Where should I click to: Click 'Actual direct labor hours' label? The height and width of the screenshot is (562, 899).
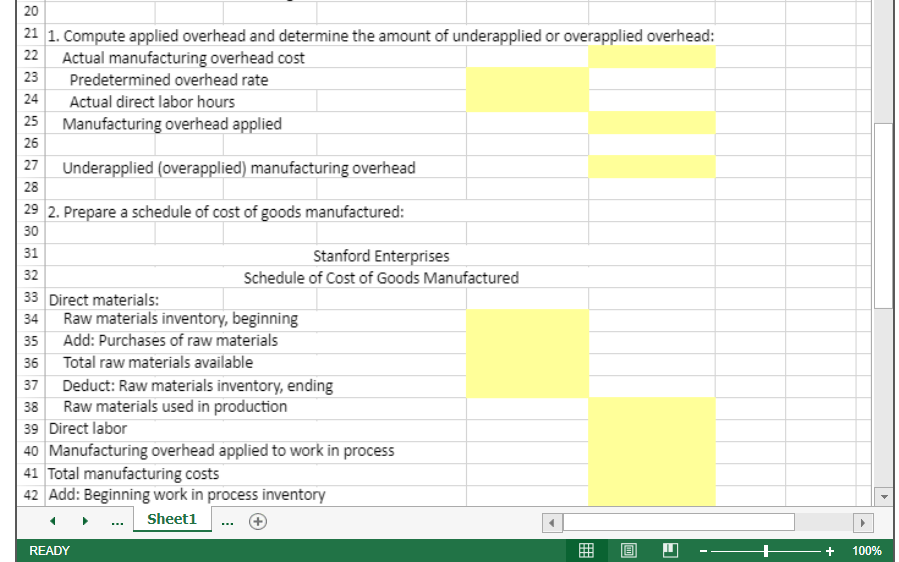pos(152,102)
